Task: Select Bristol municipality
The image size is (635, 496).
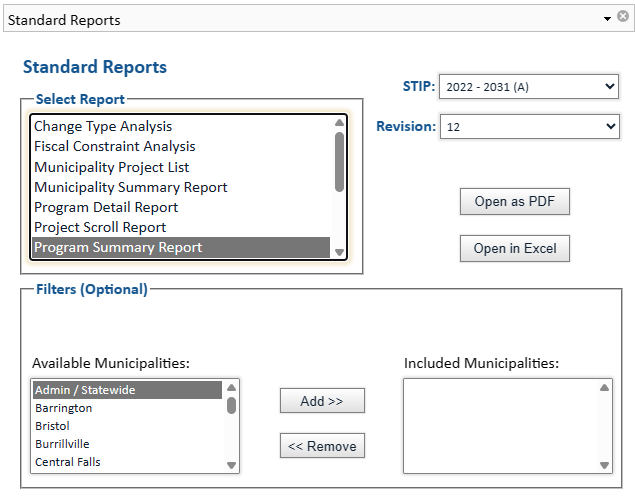Action: (x=128, y=426)
